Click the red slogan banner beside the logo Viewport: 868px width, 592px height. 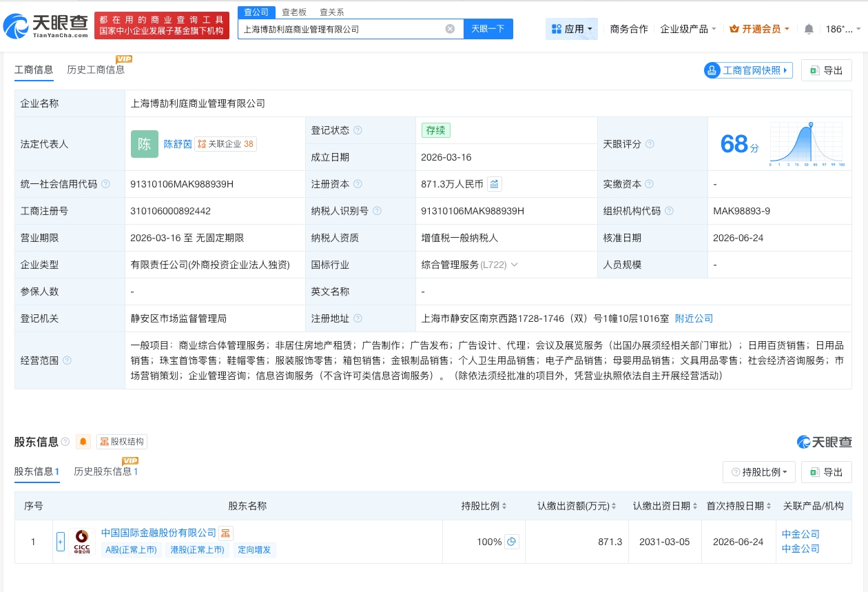coord(162,25)
